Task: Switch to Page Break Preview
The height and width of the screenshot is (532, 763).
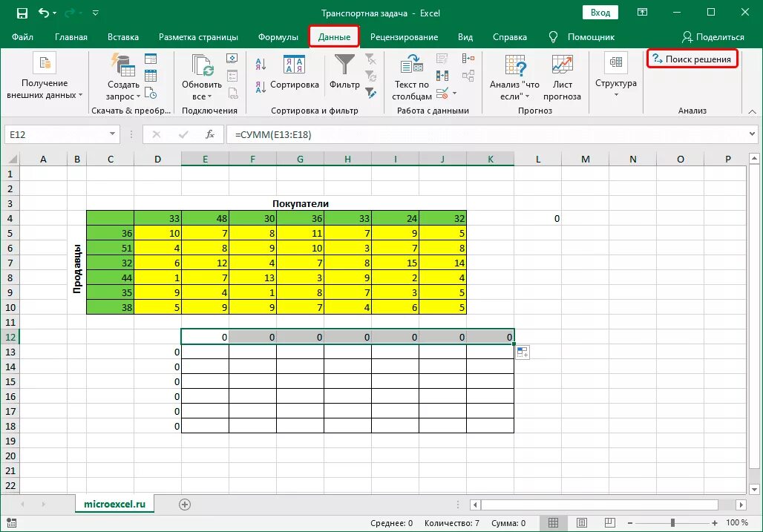Action: pos(609,523)
